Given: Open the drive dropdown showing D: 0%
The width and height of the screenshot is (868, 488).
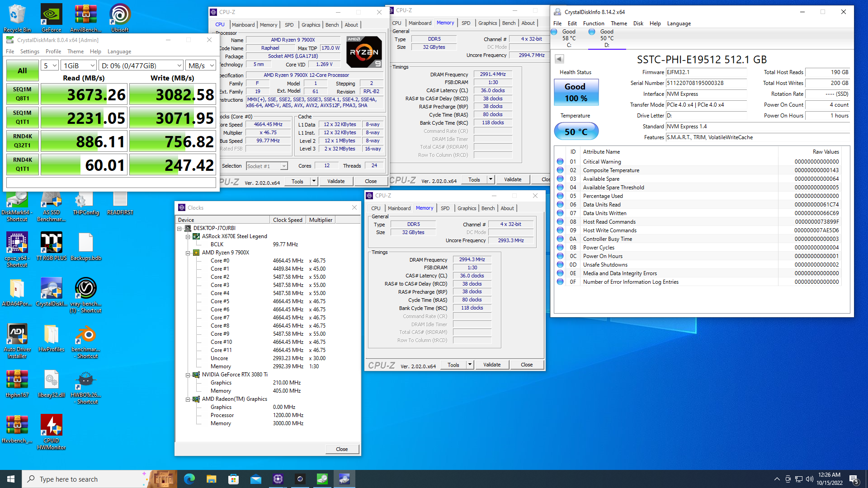Looking at the screenshot, I should click(x=141, y=66).
